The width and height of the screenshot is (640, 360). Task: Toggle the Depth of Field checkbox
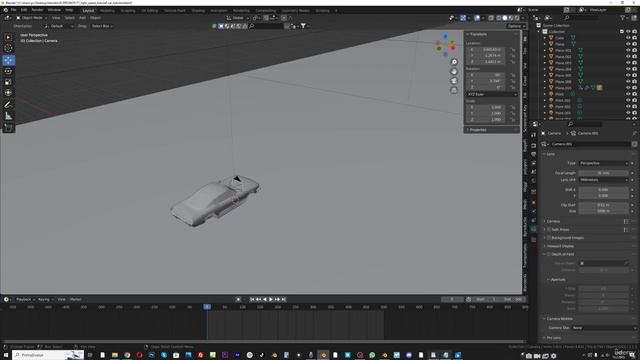point(549,254)
